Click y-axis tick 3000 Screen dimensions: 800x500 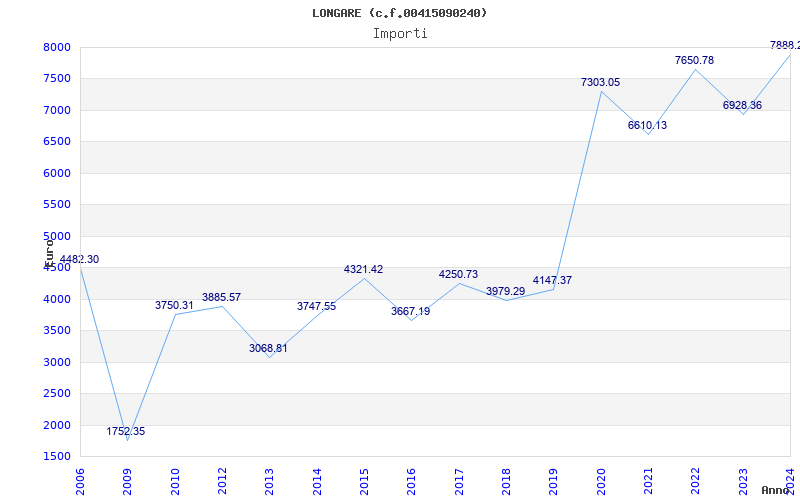[x=57, y=362]
